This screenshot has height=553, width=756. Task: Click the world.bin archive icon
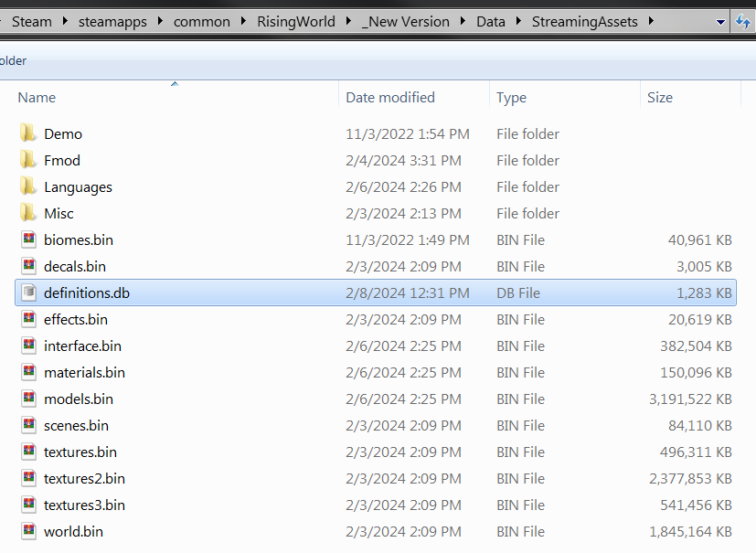(29, 531)
